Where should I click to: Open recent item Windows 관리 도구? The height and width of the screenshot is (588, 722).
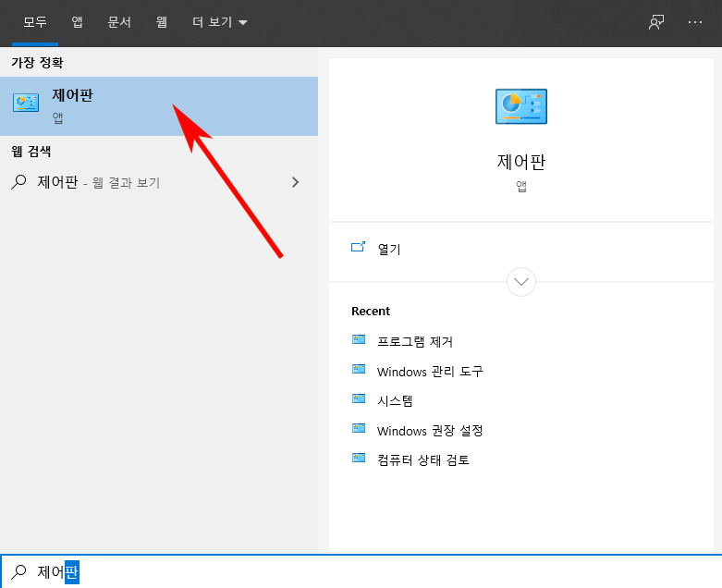(430, 371)
